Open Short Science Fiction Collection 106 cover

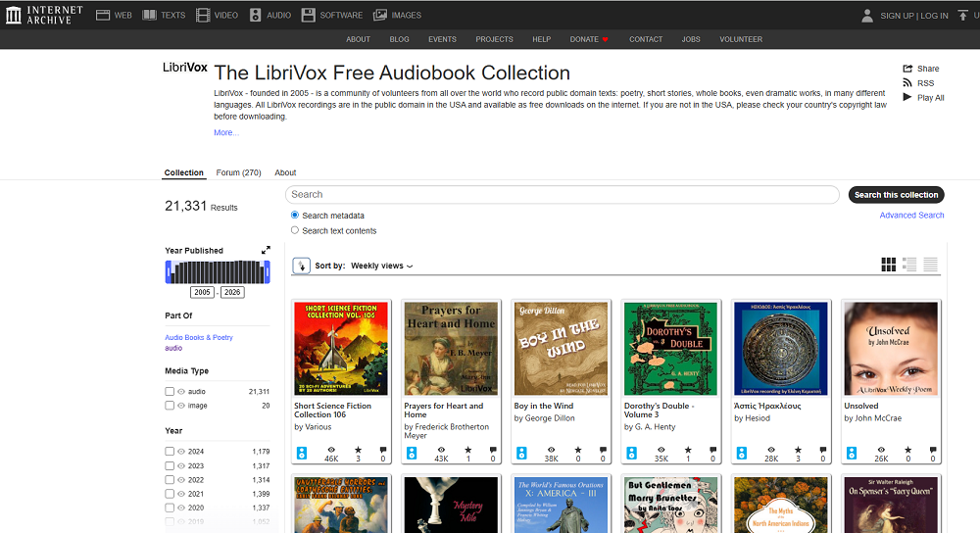(x=341, y=349)
